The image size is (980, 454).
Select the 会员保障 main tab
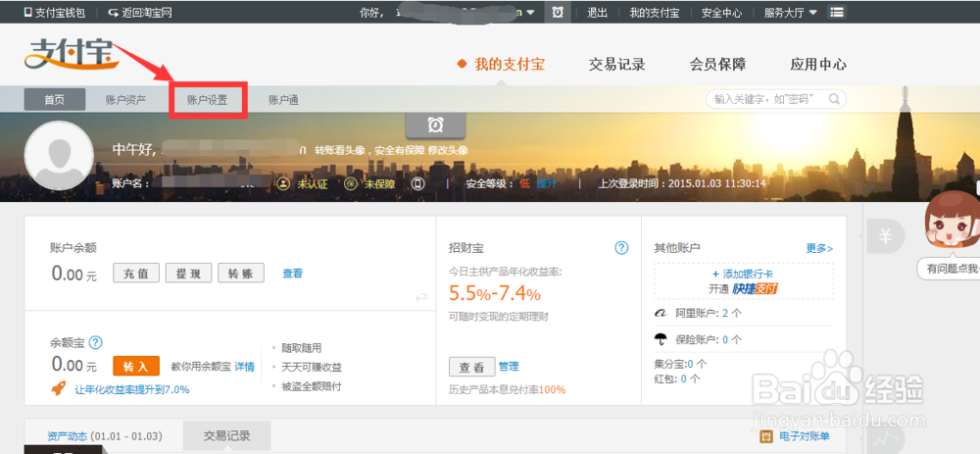717,64
